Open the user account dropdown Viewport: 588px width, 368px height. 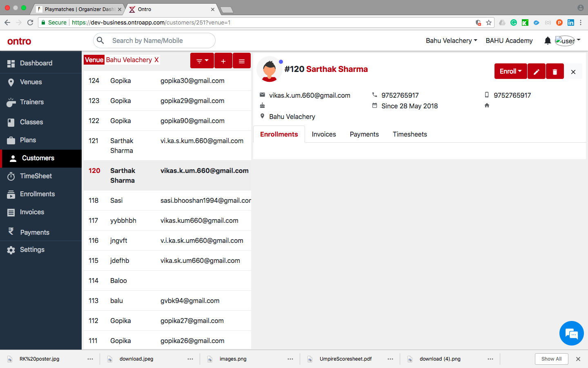(568, 40)
